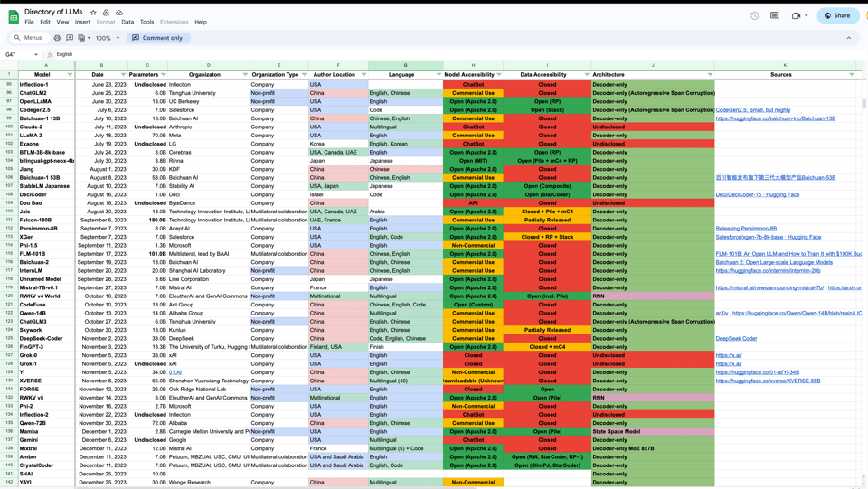Collapse the toolbar with chevron arrow
This screenshot has width=868, height=489.
848,38
